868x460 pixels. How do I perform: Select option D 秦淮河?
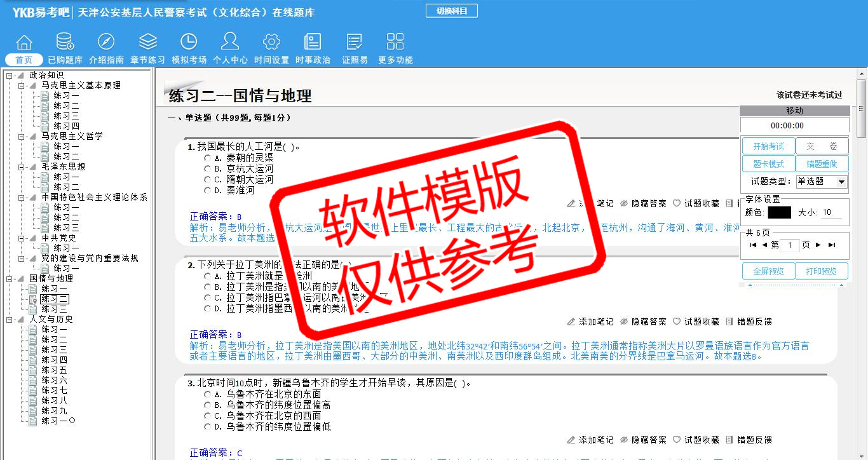click(207, 190)
